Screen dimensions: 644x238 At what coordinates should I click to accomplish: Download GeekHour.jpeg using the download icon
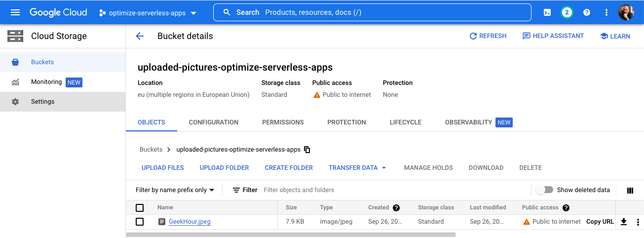click(x=624, y=222)
